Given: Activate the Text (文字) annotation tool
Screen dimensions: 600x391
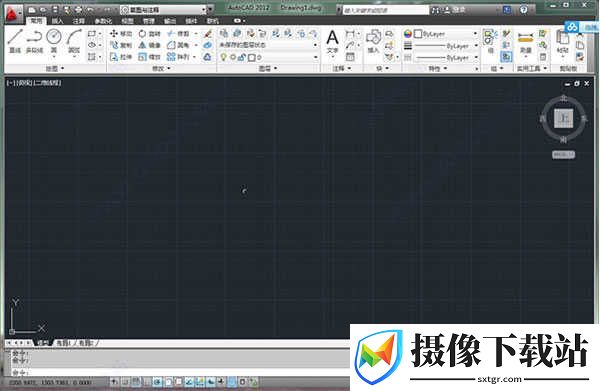Looking at the screenshot, I should click(x=332, y=42).
